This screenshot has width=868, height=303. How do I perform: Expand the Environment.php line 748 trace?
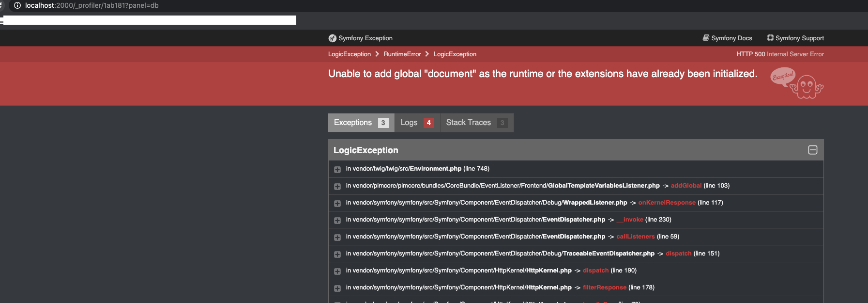point(337,169)
